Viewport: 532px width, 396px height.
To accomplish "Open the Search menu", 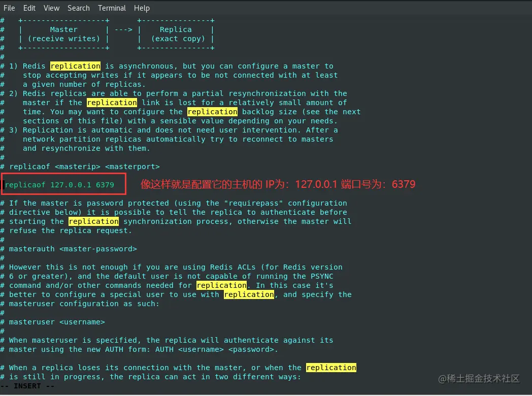I will point(78,8).
